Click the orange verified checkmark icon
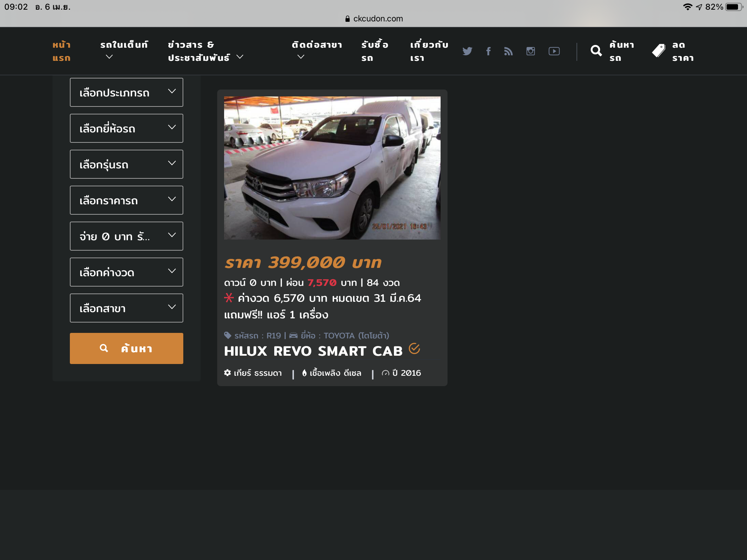747x560 pixels. tap(414, 349)
